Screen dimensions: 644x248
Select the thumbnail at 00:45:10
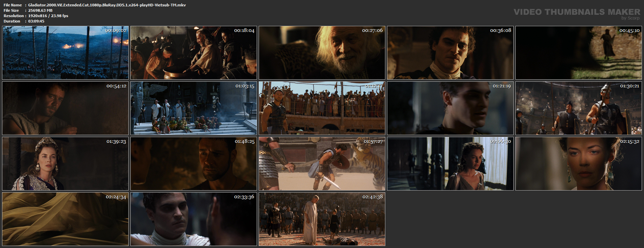click(578, 53)
